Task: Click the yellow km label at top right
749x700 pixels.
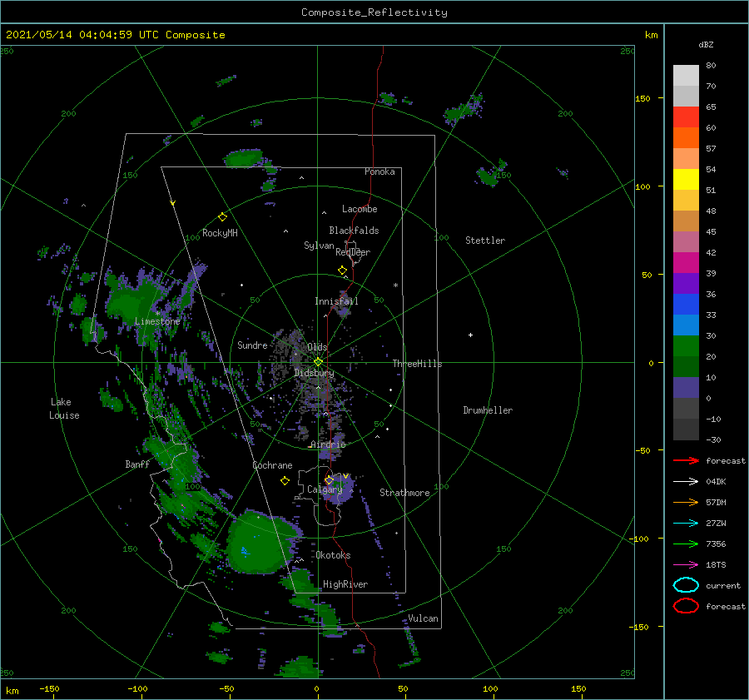Action: (x=651, y=35)
